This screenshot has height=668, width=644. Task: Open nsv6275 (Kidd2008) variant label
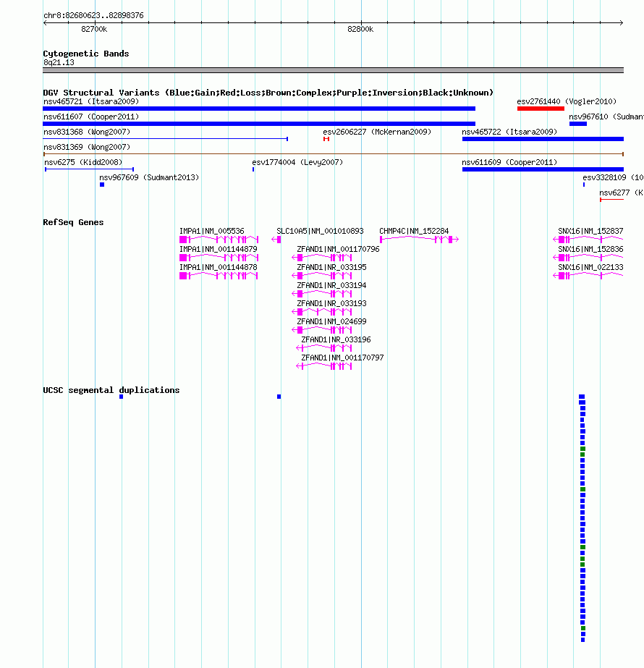pyautogui.click(x=83, y=162)
